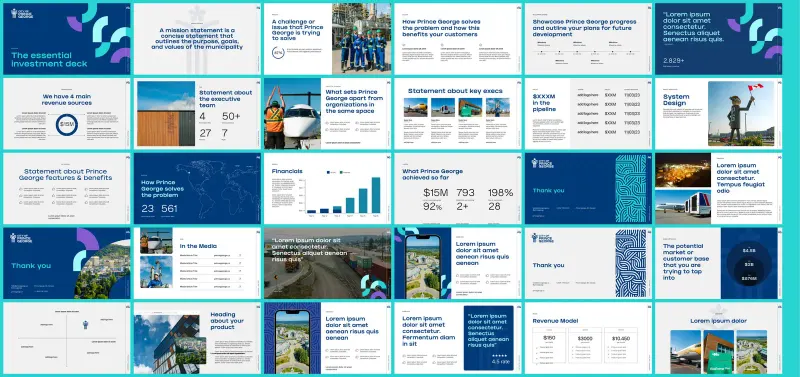800x377 pixels.
Task: Click the '$3000' price in Revenue Model
Action: click(585, 338)
